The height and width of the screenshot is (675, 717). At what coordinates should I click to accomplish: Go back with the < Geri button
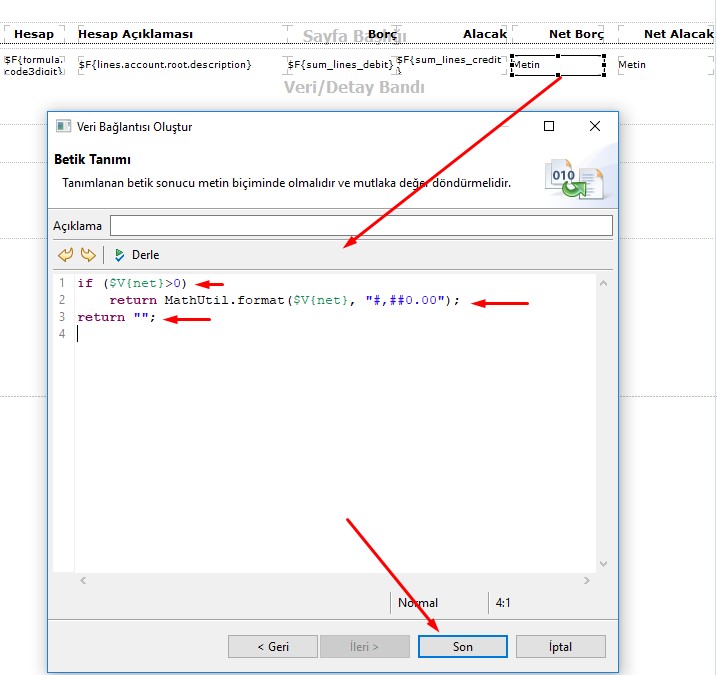point(273,647)
